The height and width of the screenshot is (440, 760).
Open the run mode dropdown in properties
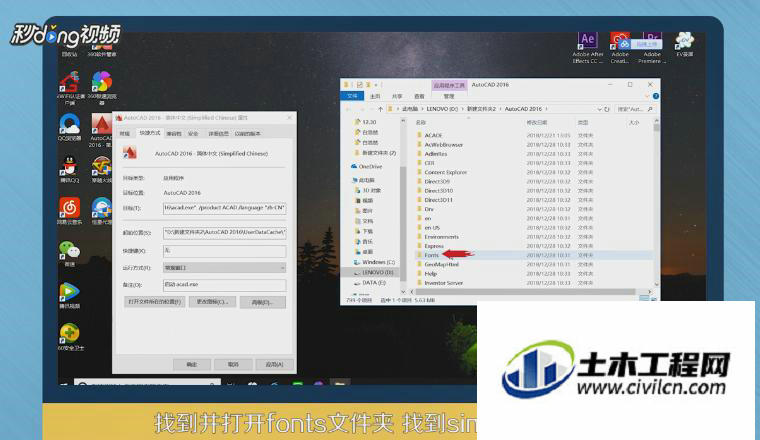click(x=224, y=267)
